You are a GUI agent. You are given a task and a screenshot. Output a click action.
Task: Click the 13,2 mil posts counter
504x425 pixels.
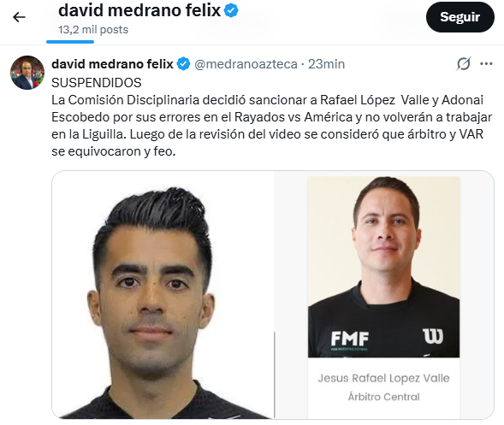[93, 30]
